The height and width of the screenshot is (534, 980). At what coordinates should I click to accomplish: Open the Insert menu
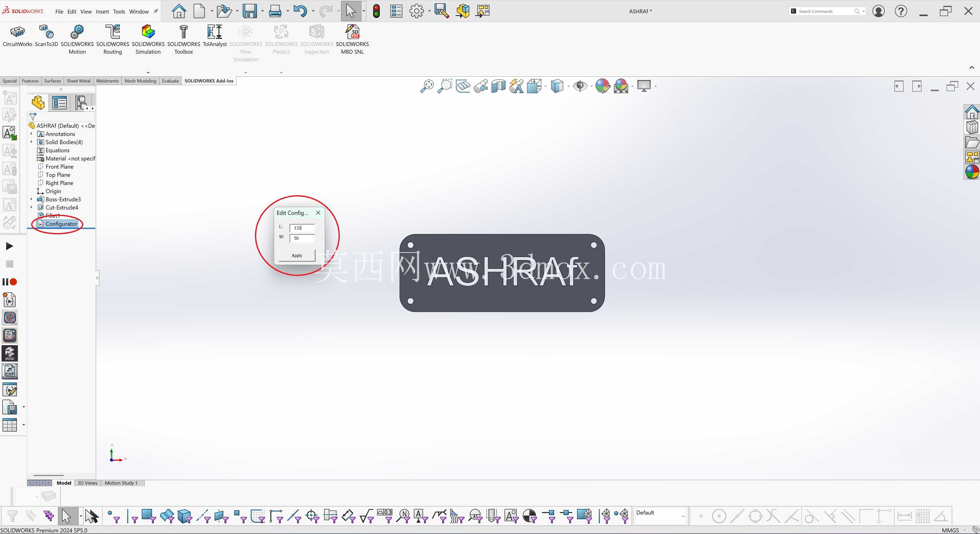(102, 11)
